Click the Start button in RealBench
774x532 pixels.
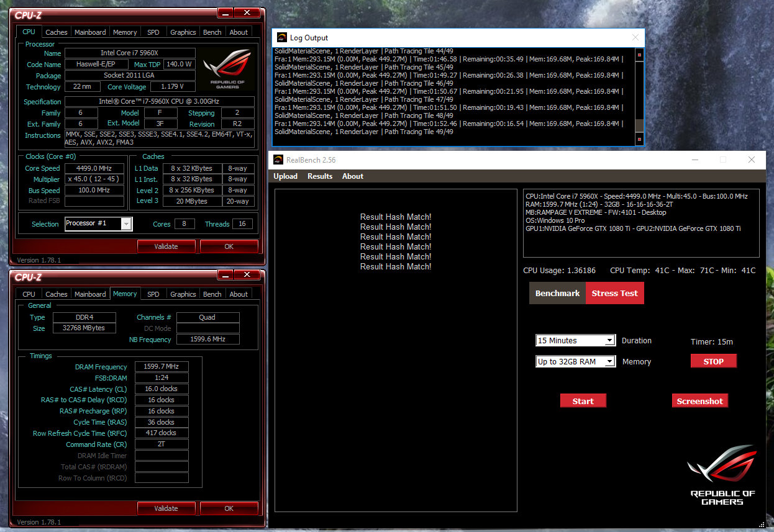(583, 401)
